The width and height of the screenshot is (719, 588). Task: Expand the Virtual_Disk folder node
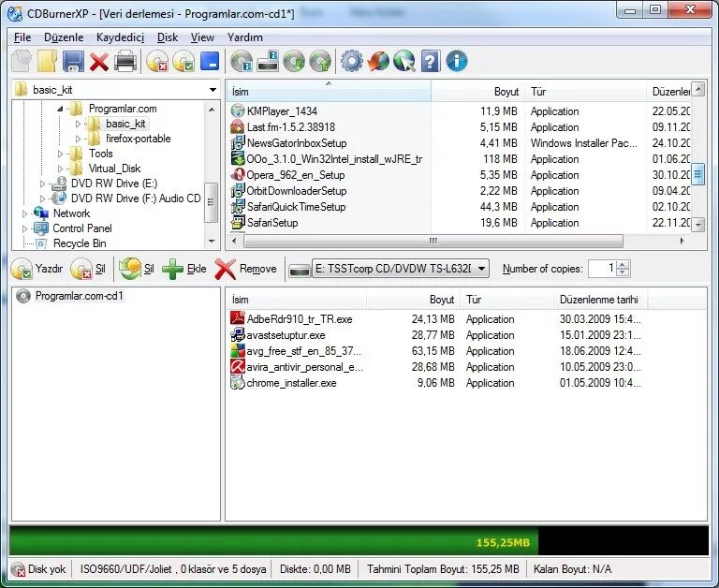tap(60, 169)
